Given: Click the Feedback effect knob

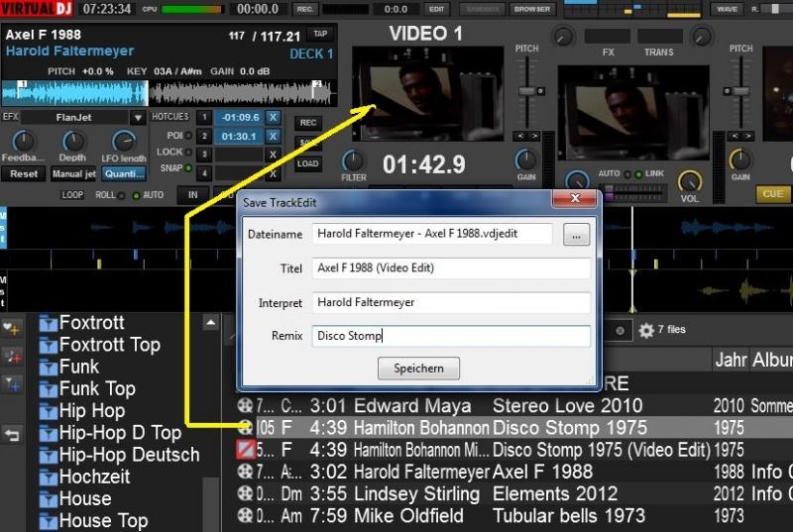Looking at the screenshot, I should click(23, 142).
